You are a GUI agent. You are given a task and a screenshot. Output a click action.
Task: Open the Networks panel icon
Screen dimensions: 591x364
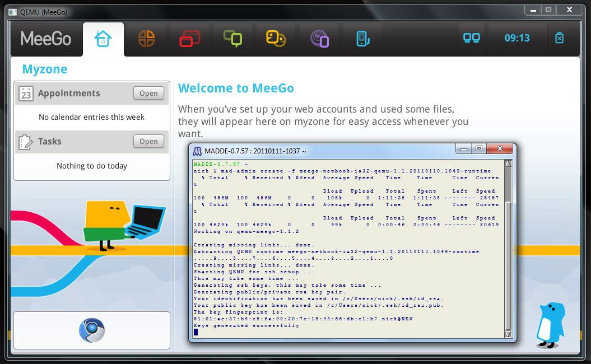click(x=472, y=38)
